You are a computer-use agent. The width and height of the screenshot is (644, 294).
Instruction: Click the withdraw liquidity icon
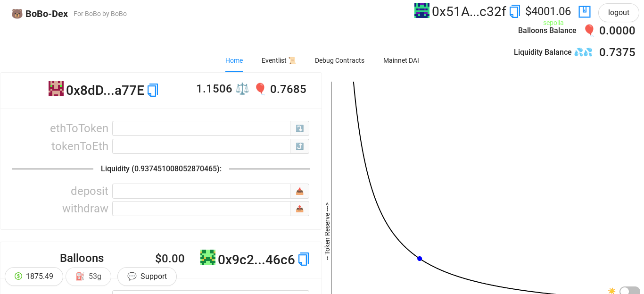[300, 208]
